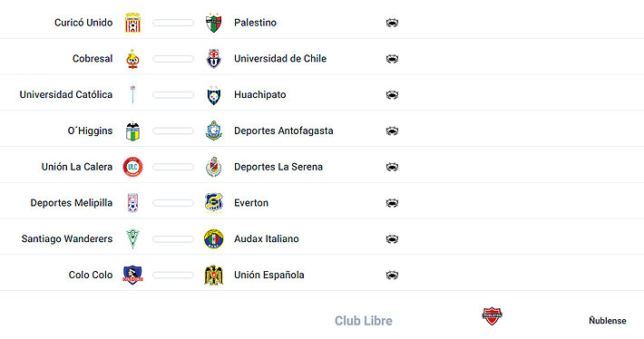This screenshot has height=339, width=644.
Task: Click the Deportes Melipilla vs Everton score bar
Action: pyautogui.click(x=173, y=203)
